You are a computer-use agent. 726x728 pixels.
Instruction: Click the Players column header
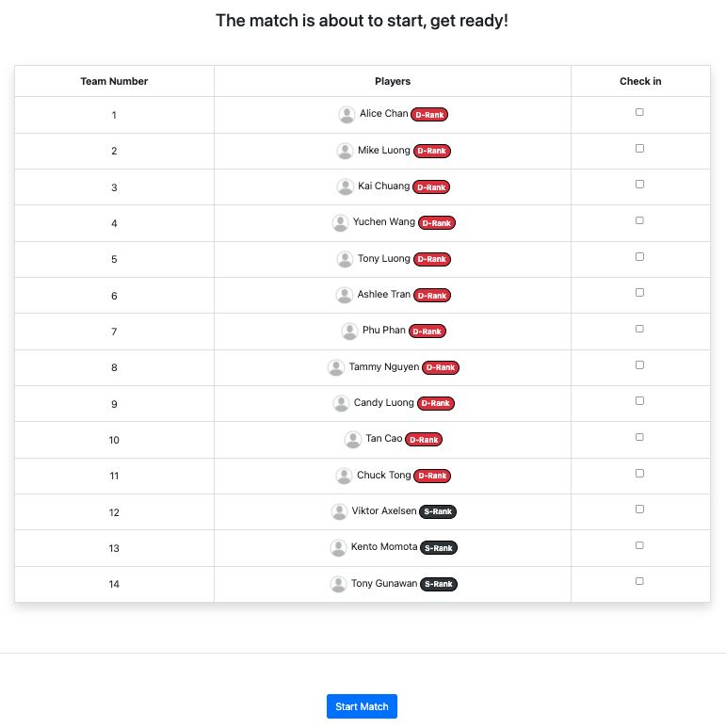click(x=393, y=81)
